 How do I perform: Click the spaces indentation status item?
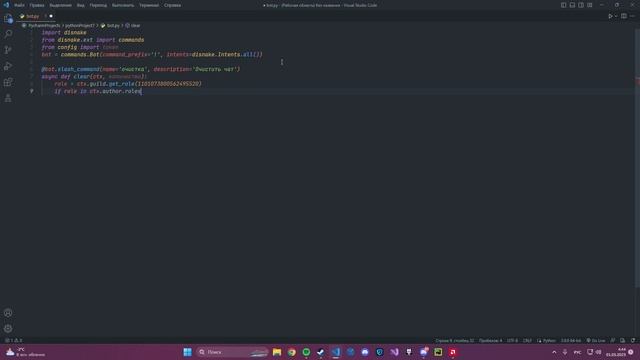pyautogui.click(x=491, y=340)
